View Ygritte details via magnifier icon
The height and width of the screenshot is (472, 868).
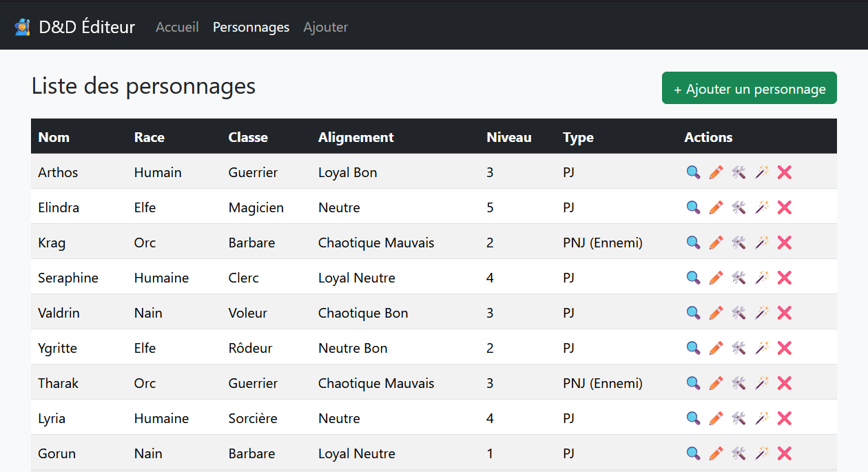pos(693,348)
